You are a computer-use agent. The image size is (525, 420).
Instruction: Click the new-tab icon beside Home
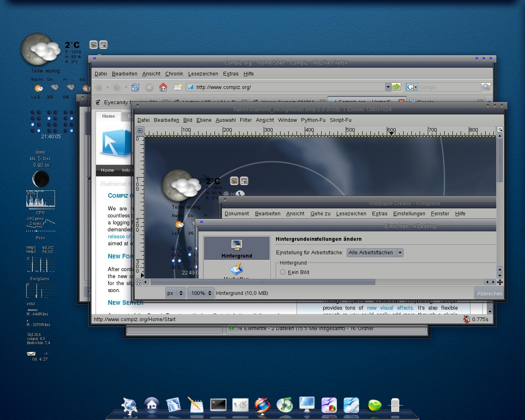177,87
